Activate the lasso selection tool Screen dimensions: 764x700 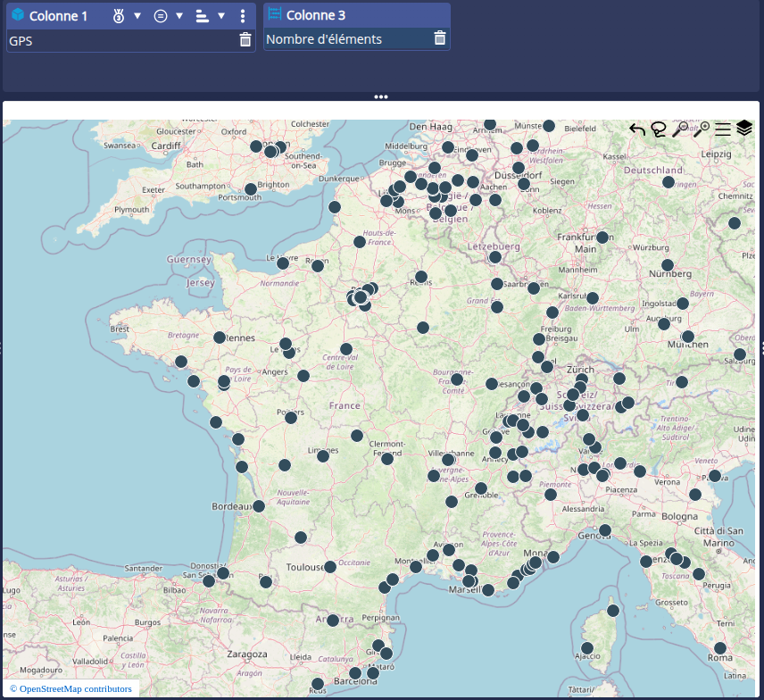(659, 129)
